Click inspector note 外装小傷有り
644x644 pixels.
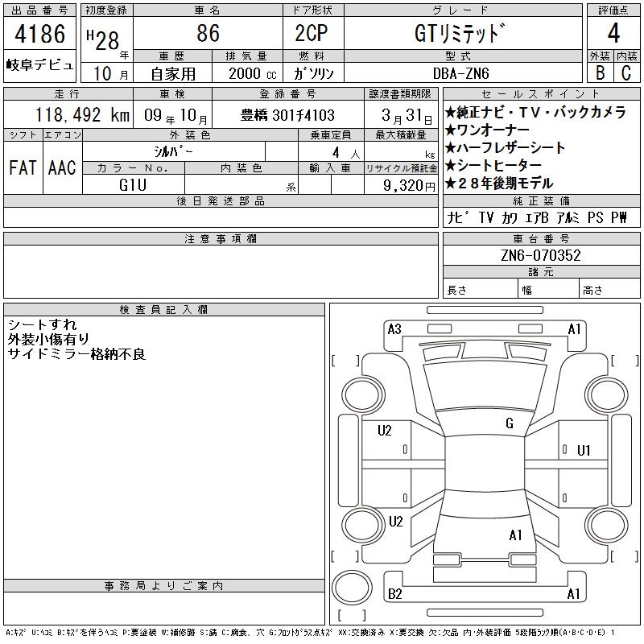[x=49, y=339]
